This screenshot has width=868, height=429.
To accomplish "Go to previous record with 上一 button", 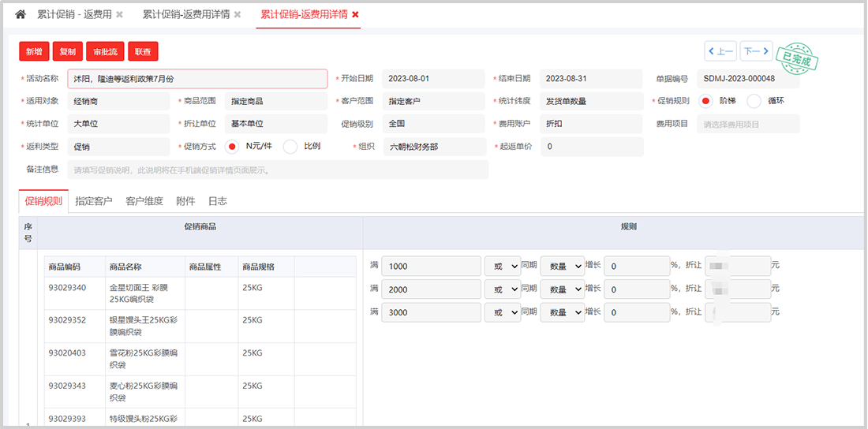I will click(720, 51).
